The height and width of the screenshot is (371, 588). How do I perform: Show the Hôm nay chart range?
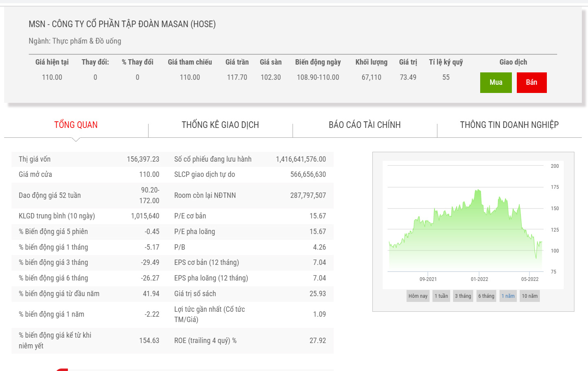click(x=418, y=296)
